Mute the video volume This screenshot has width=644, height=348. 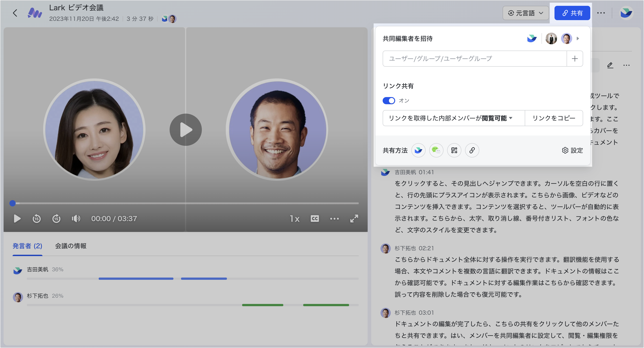point(76,219)
